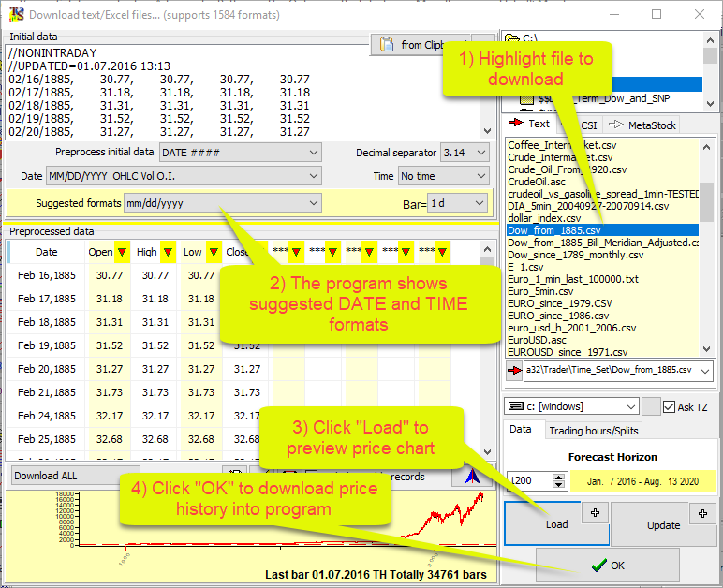Screen dimensions: 723x588
Task: Expand the Suggested formats combo box
Action: click(x=223, y=203)
